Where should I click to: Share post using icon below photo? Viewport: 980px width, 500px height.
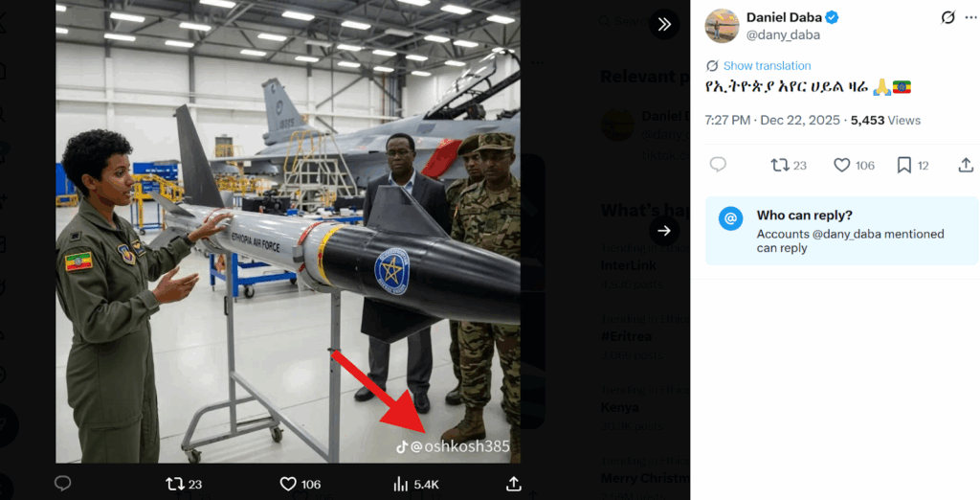point(514,484)
